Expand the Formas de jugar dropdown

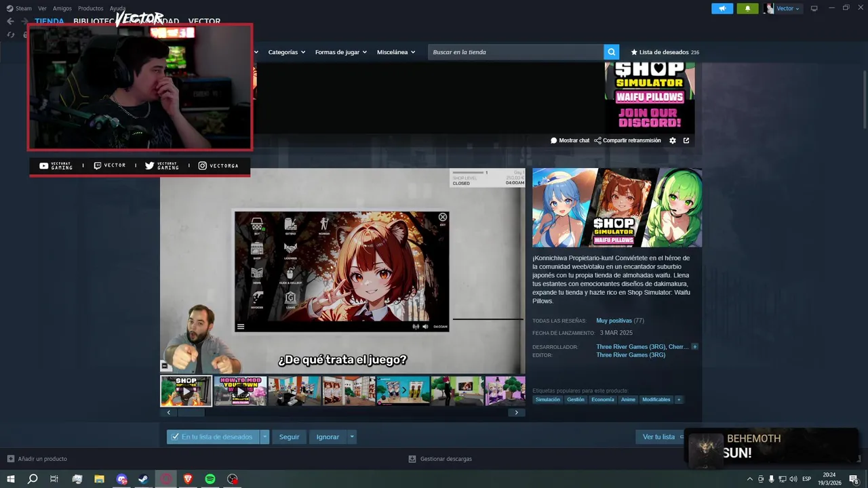(x=340, y=52)
